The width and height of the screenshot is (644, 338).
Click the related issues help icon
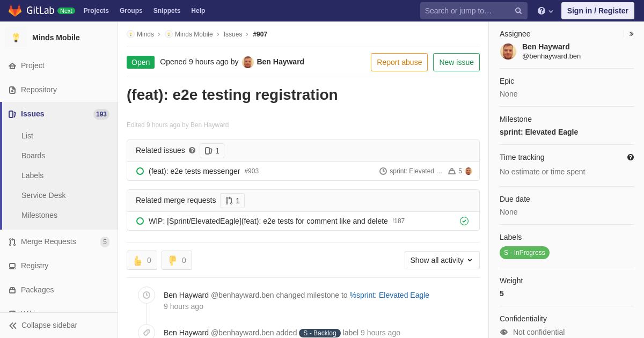coord(192,151)
